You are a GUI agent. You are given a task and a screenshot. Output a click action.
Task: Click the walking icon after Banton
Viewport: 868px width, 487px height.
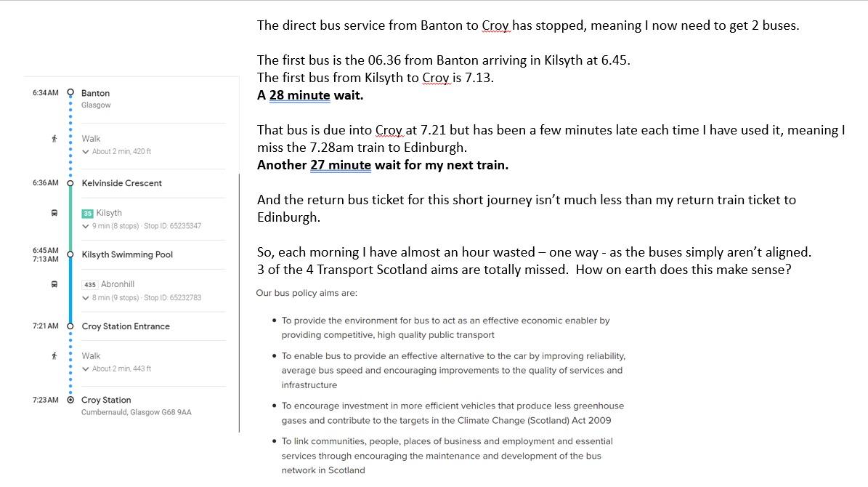point(54,139)
